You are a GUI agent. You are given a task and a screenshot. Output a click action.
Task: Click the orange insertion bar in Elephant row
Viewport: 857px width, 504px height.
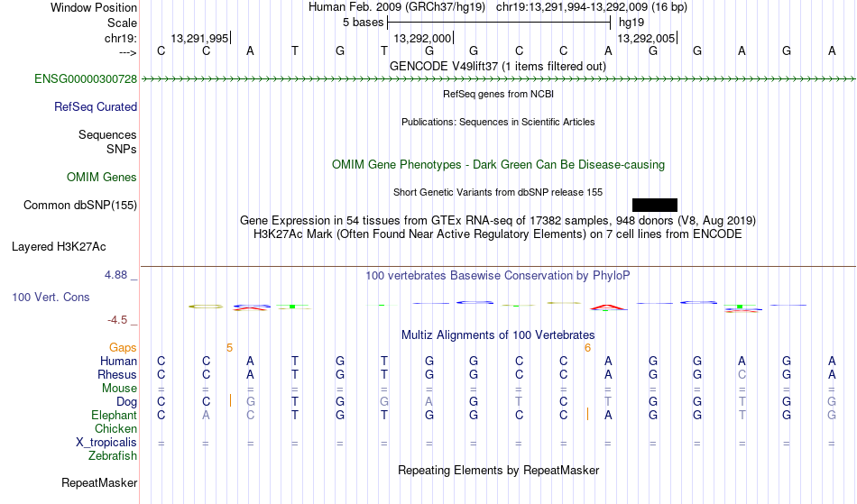(587, 414)
